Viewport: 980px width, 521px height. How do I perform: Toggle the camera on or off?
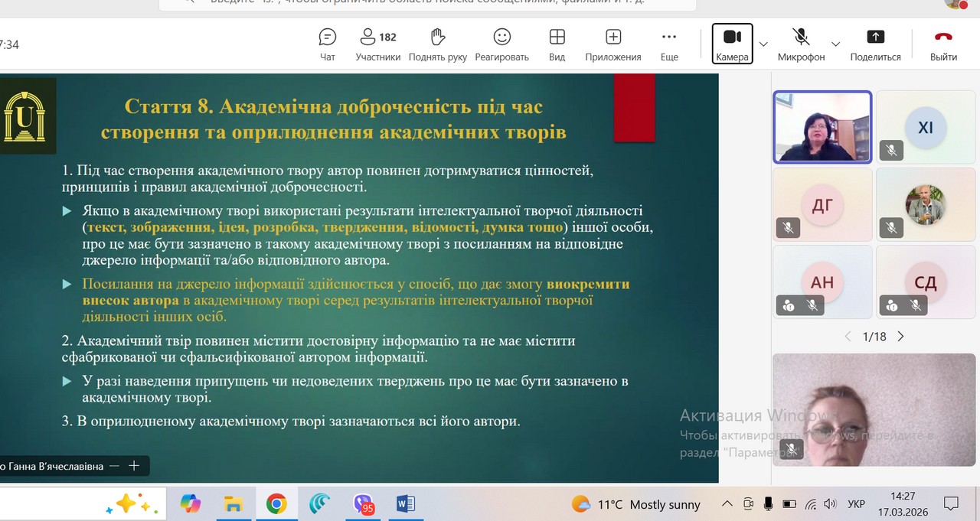[732, 44]
